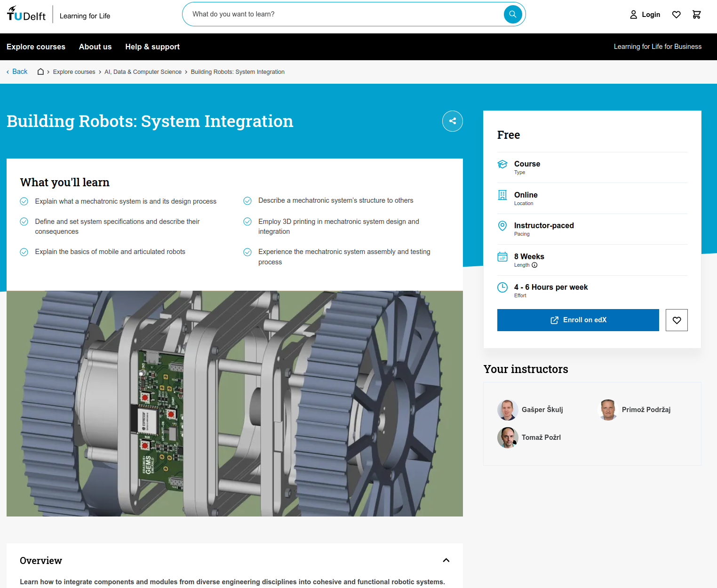Open instructor profile for Primož Podržaj
This screenshot has width=717, height=588.
click(646, 410)
